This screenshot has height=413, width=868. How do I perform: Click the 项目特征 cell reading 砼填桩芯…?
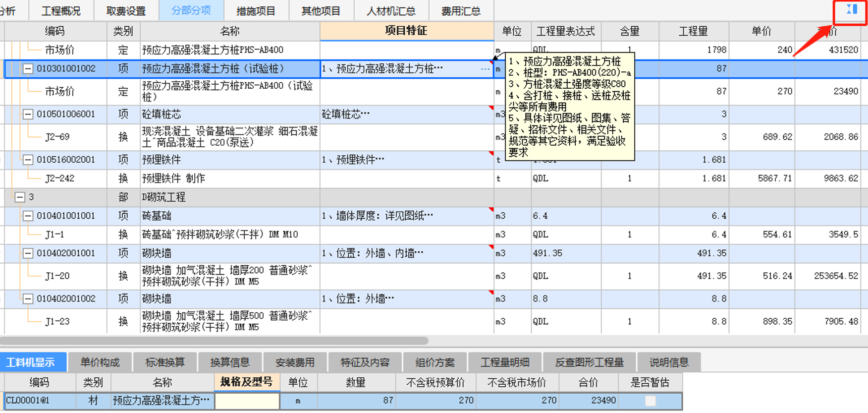point(407,115)
